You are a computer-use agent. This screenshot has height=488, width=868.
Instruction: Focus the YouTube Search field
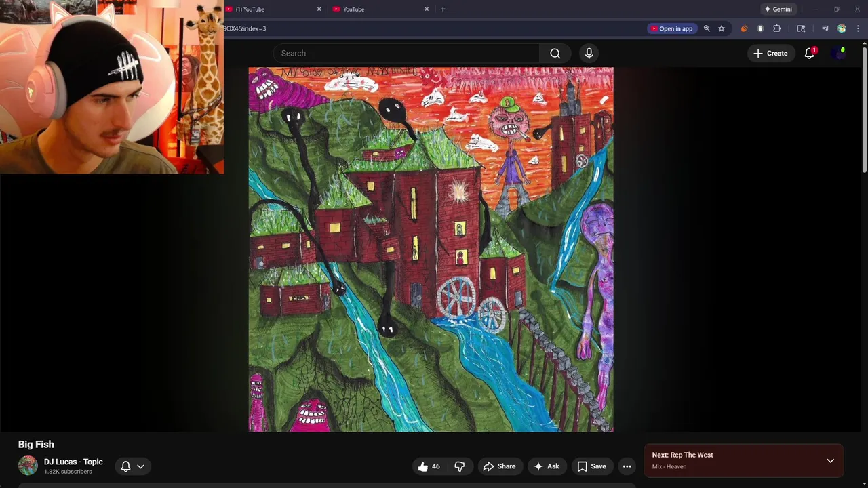point(406,53)
